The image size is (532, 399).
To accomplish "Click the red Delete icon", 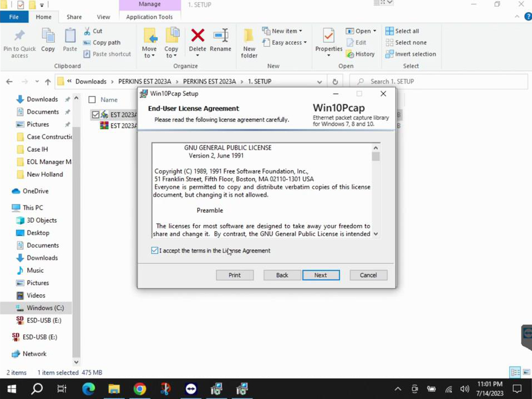I will [x=197, y=35].
